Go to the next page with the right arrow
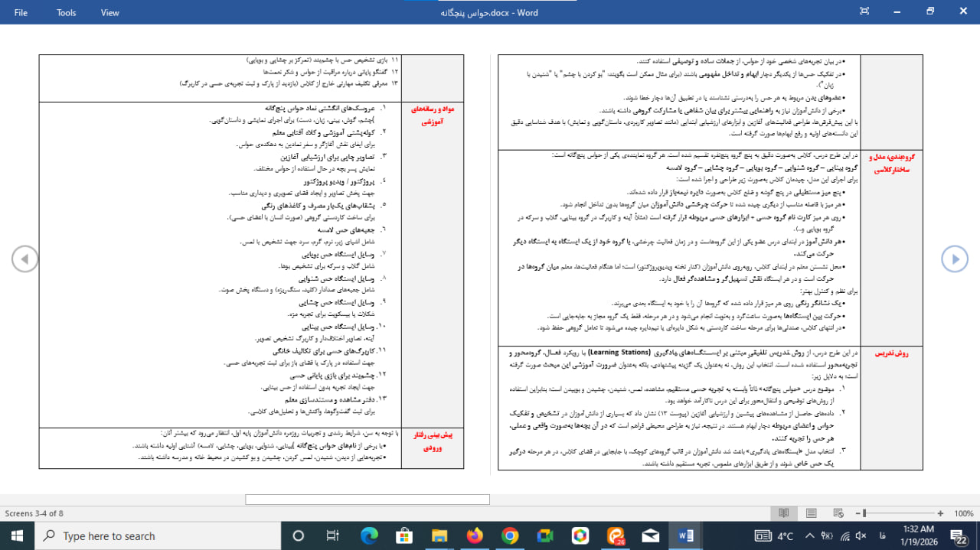Viewport: 980px width, 550px height. tap(955, 259)
